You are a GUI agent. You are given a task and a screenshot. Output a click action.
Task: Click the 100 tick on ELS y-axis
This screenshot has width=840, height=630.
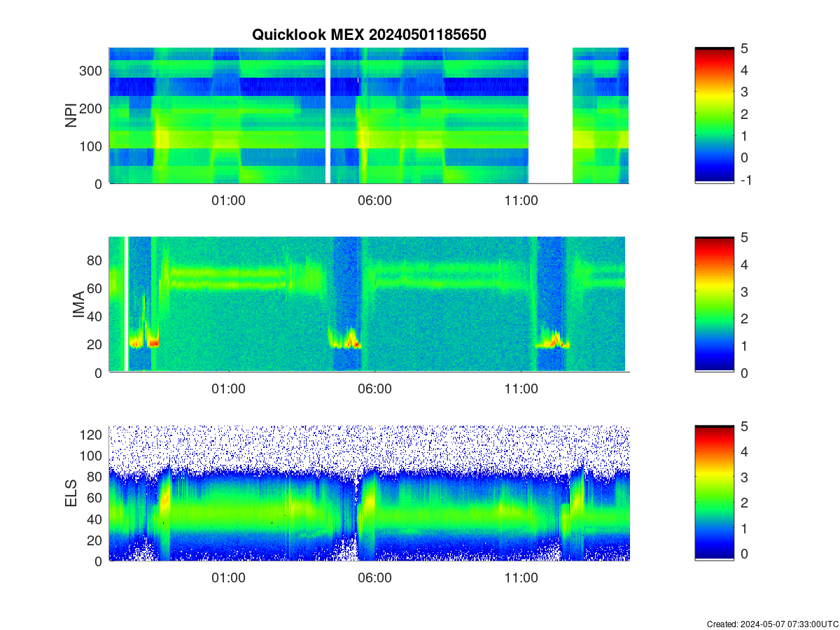[92, 456]
